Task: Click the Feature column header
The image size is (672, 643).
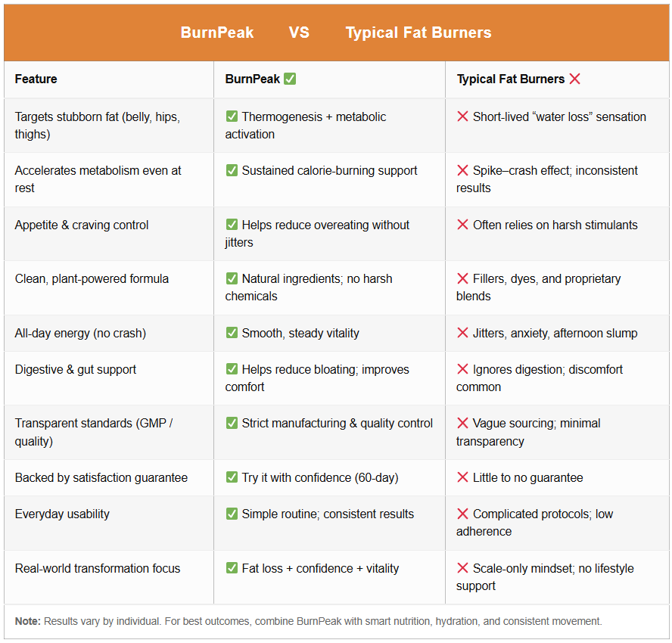Action: (x=36, y=79)
